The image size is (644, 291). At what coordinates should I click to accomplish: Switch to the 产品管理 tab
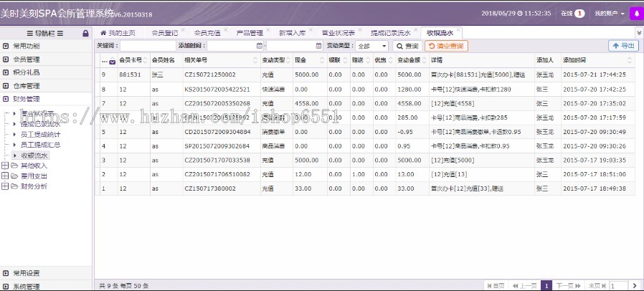point(250,33)
